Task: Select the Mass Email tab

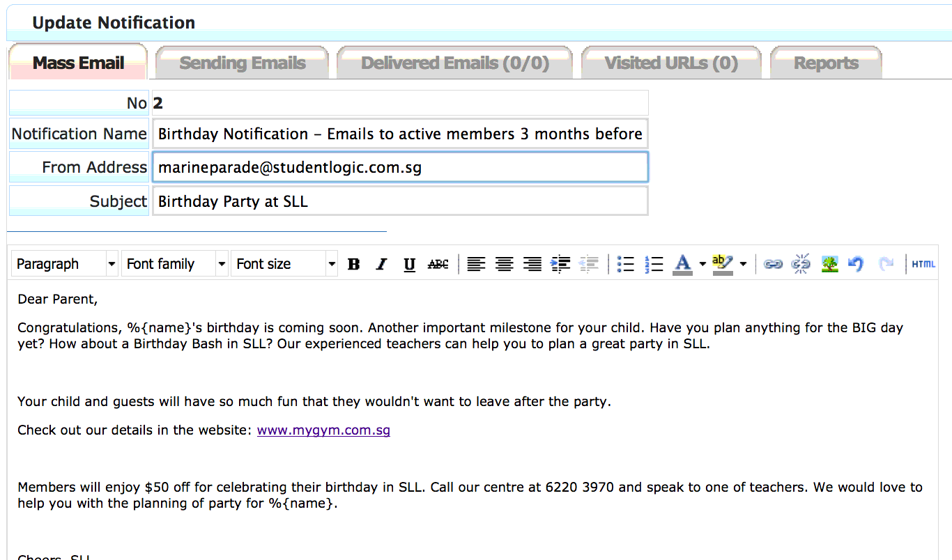Action: coord(78,63)
